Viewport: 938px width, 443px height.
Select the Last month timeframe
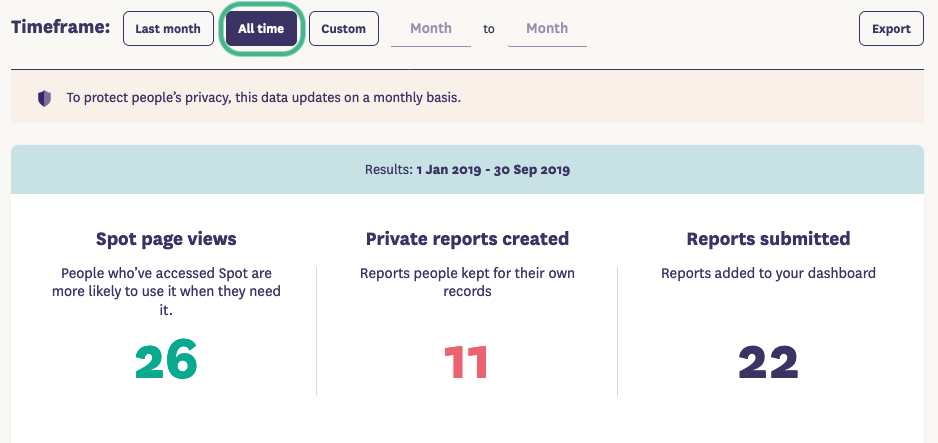(x=168, y=29)
